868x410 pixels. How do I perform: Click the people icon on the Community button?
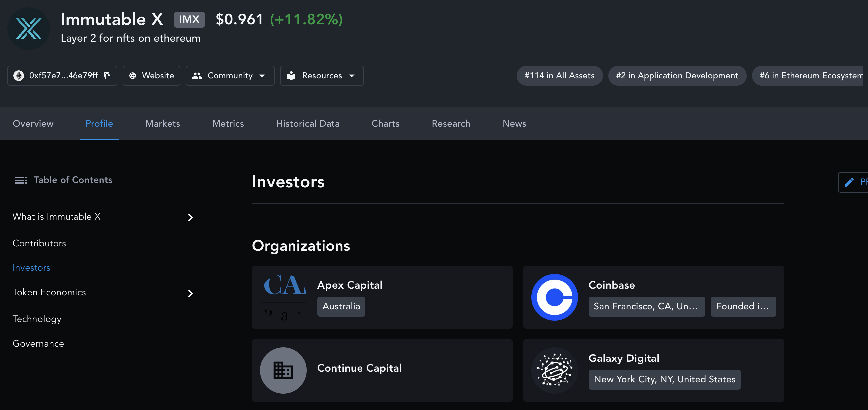(197, 76)
